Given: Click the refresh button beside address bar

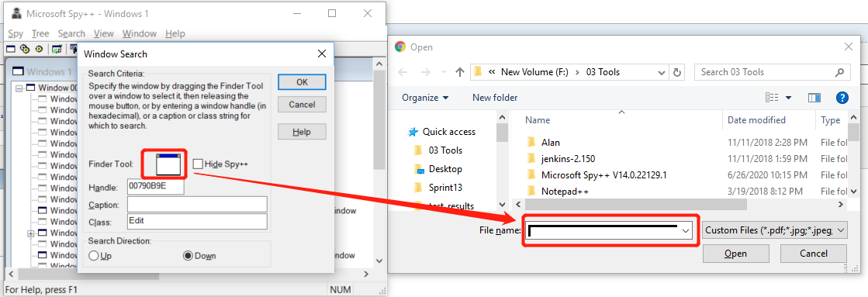Looking at the screenshot, I should (x=677, y=72).
